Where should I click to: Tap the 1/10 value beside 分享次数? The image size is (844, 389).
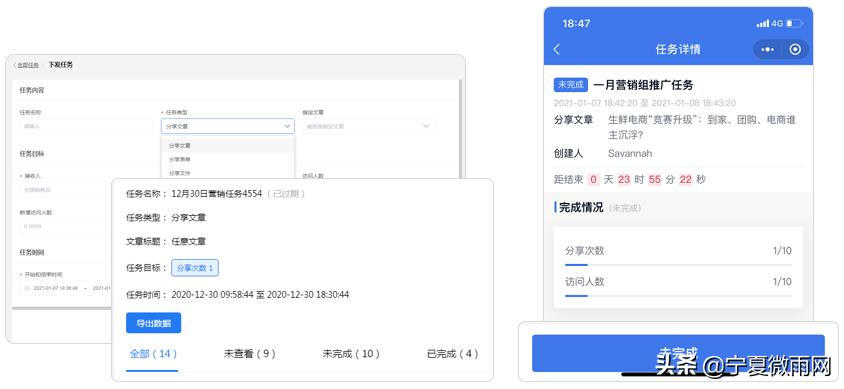click(782, 251)
